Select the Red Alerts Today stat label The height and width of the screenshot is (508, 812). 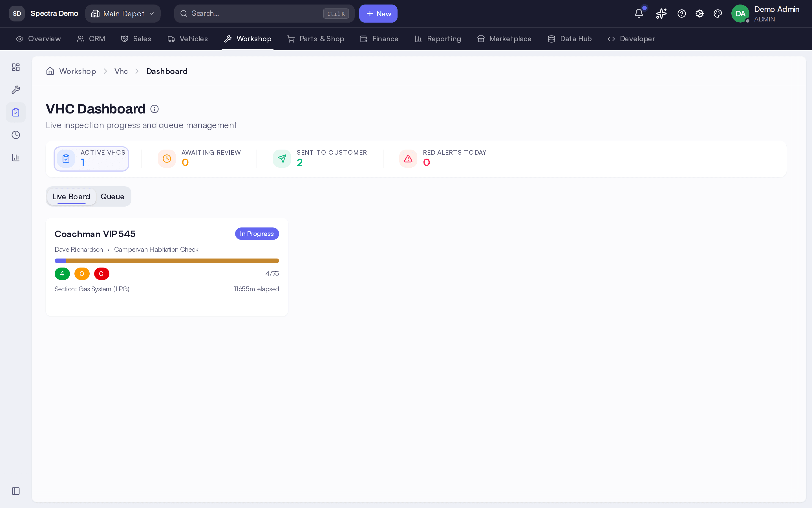455,152
